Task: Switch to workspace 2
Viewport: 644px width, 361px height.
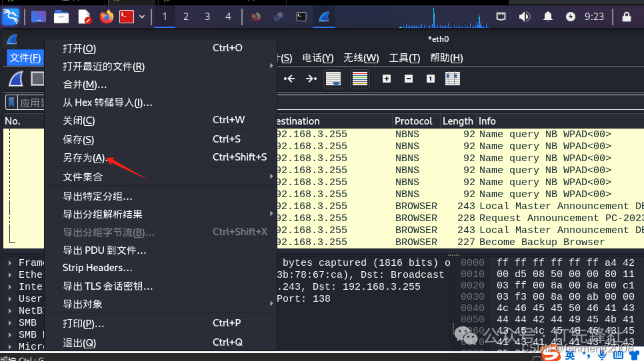Action: point(186,17)
